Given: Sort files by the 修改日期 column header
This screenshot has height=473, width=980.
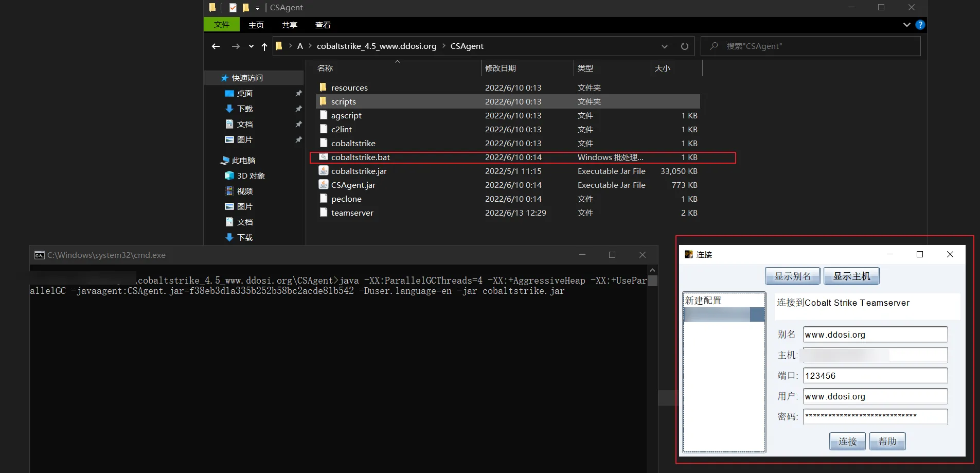Looking at the screenshot, I should [500, 68].
